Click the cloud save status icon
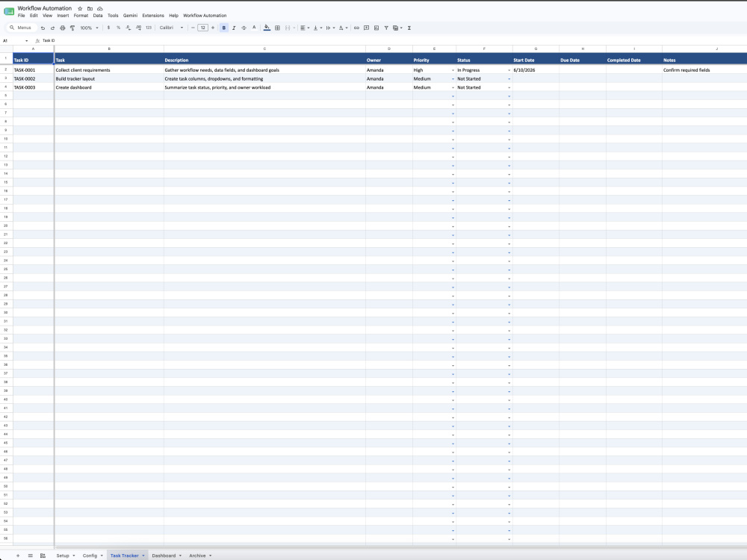Viewport: 747px width, 560px height. pyautogui.click(x=100, y=8)
